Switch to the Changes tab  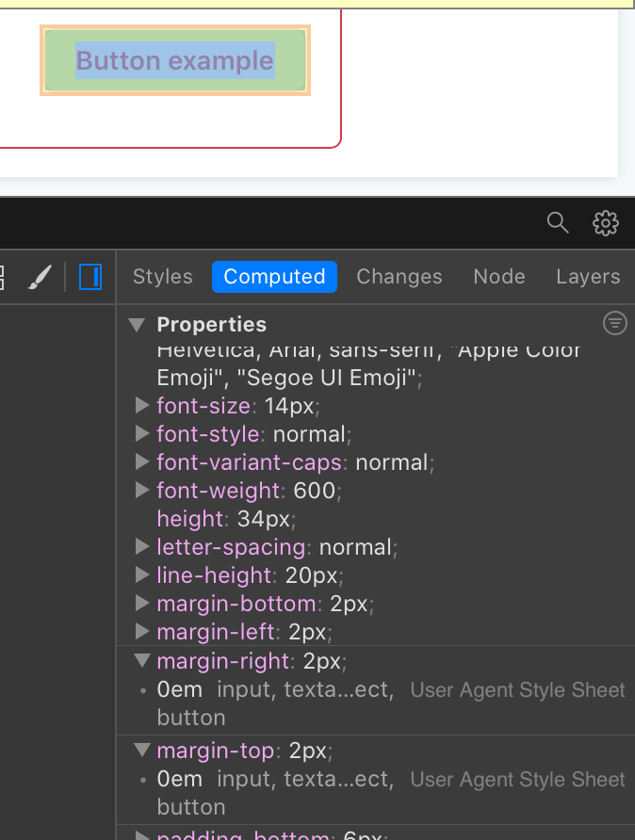coord(399,276)
